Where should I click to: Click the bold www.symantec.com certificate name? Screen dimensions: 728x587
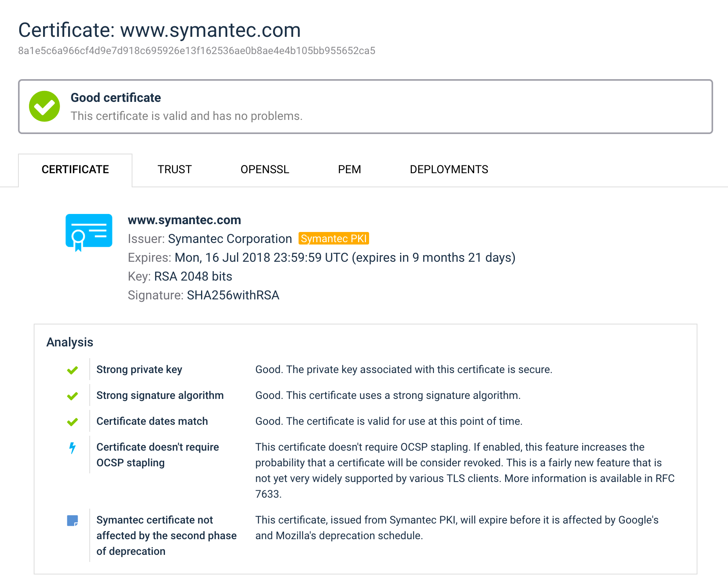click(185, 220)
